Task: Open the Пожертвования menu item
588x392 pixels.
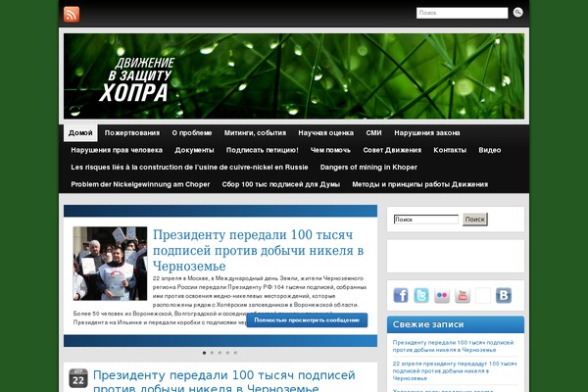Action: pos(132,133)
